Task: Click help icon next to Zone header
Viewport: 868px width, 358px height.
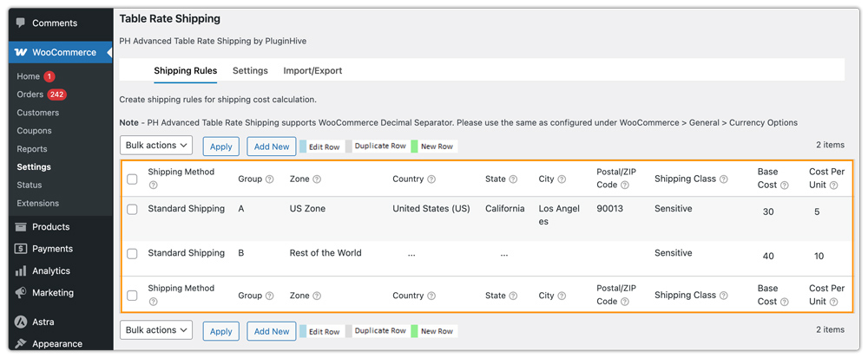Action: (317, 179)
